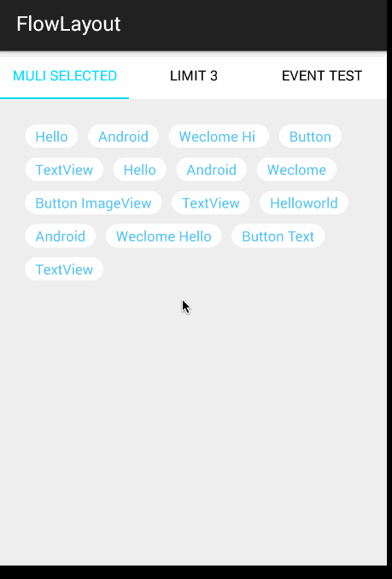Toggle the TextView tag alone on last row

point(64,269)
